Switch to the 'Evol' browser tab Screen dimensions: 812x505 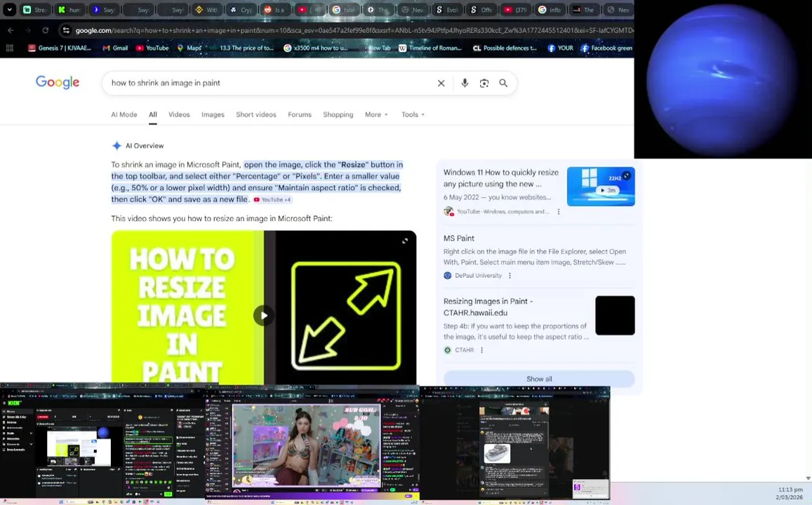pyautogui.click(x=446, y=9)
